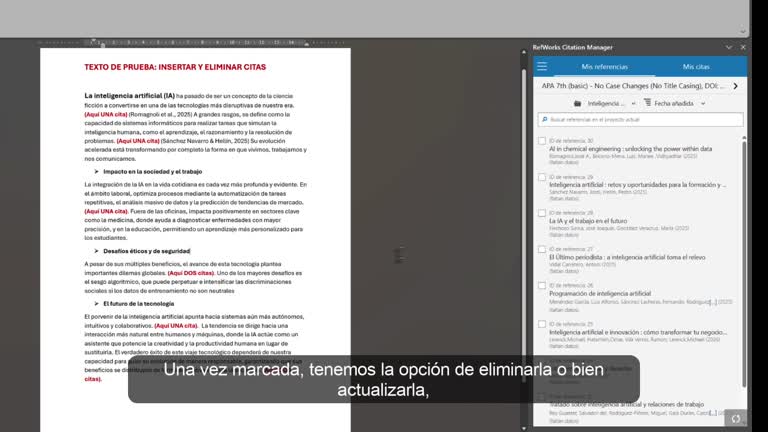Click the magnifier icon in the search box

544,120
